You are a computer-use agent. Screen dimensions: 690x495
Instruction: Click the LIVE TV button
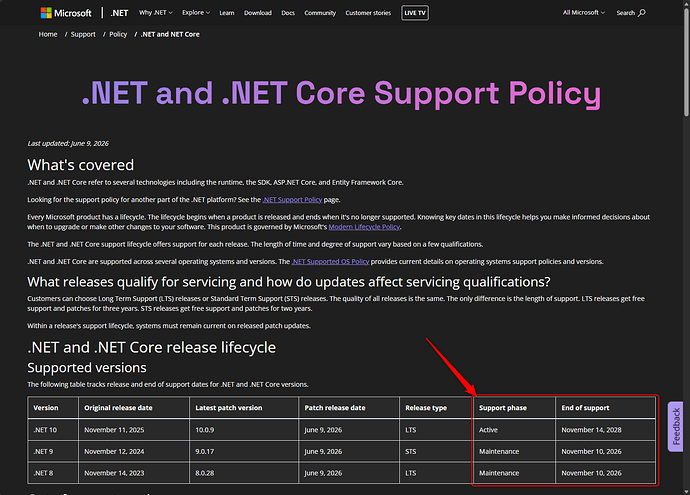(x=415, y=13)
